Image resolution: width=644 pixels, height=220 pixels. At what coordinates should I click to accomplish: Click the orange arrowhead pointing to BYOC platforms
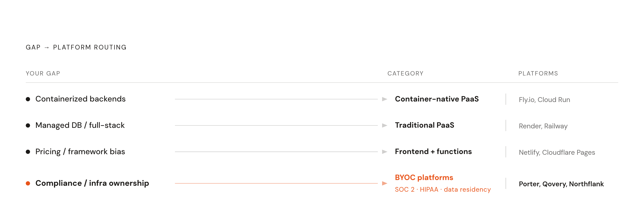tap(384, 183)
